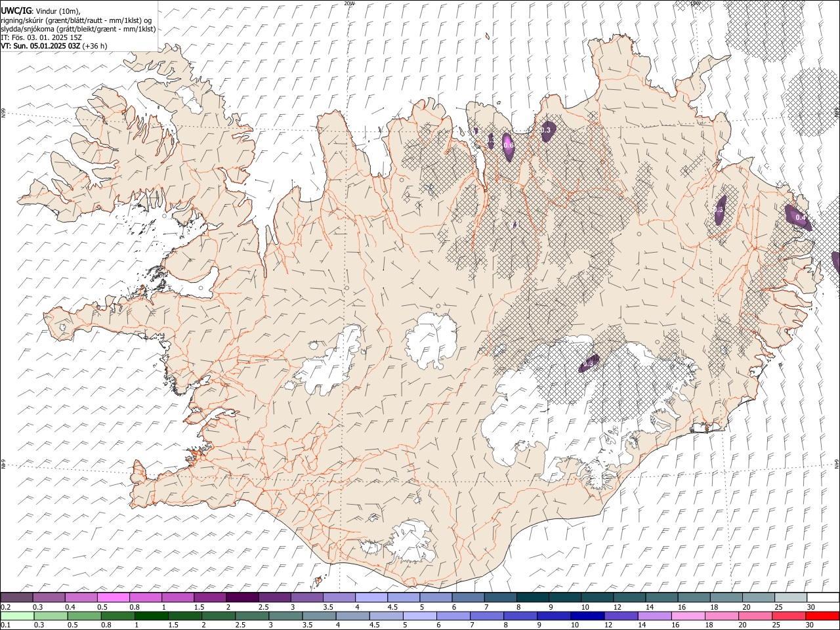Pick the dark green 1 swatch in the lower row
Screen dimensions: 840x630
tap(151, 616)
